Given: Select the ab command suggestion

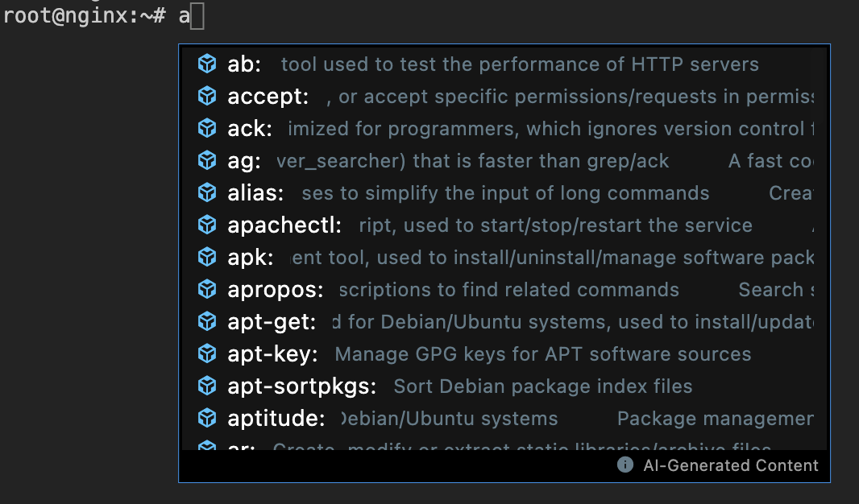Looking at the screenshot, I should coord(504,64).
